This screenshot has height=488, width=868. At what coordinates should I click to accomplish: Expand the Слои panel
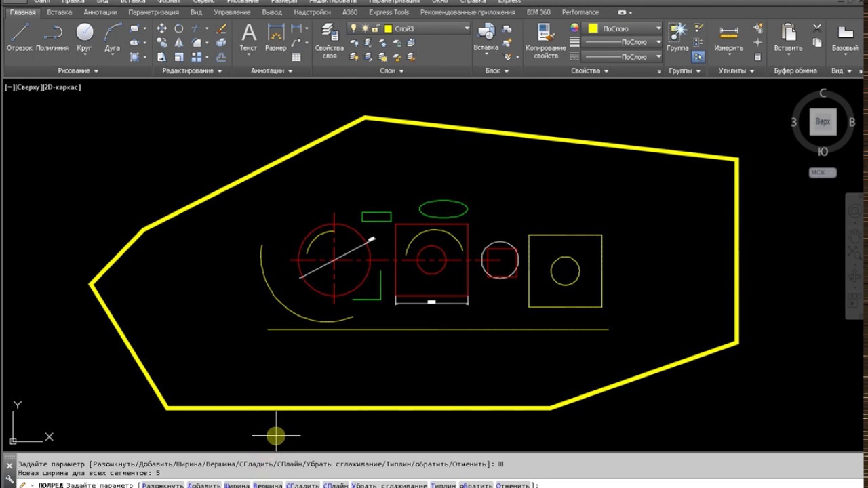click(x=392, y=70)
